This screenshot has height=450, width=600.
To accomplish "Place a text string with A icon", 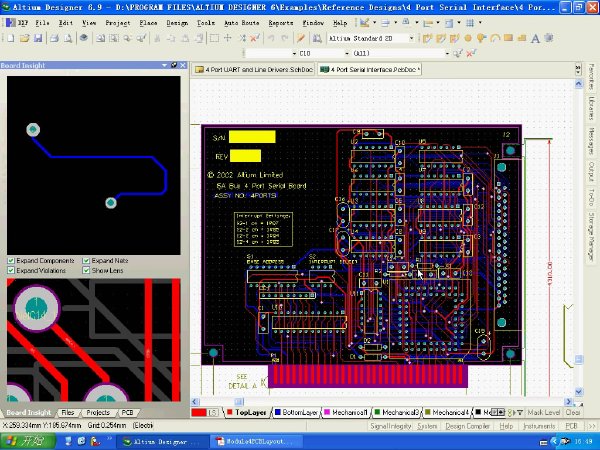I will tap(535, 38).
